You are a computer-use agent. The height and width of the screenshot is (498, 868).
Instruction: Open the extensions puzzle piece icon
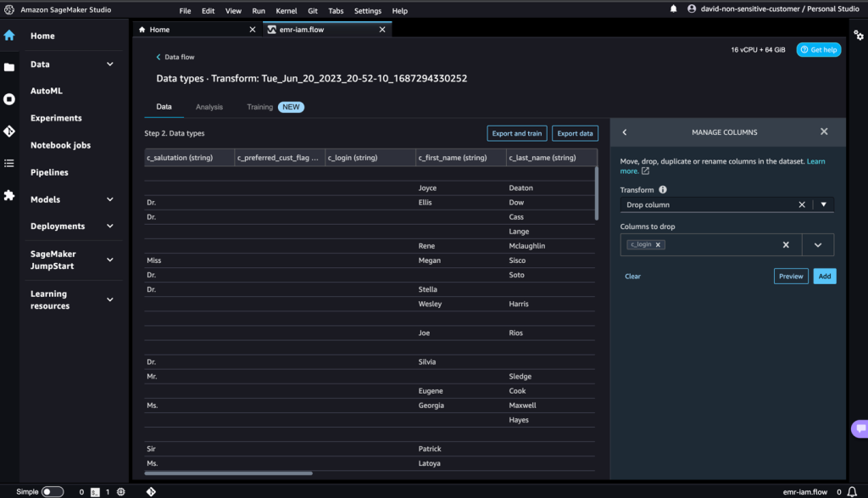pos(9,195)
